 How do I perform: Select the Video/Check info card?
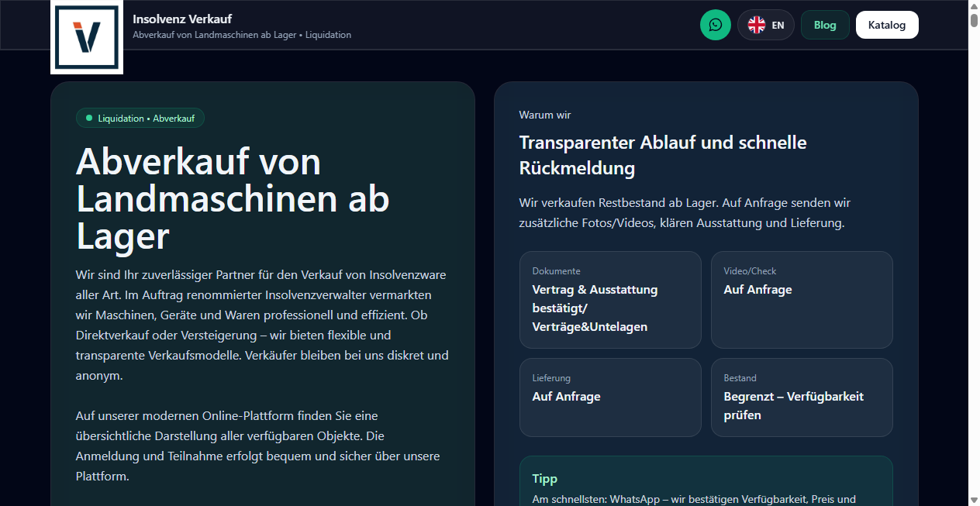(x=802, y=299)
